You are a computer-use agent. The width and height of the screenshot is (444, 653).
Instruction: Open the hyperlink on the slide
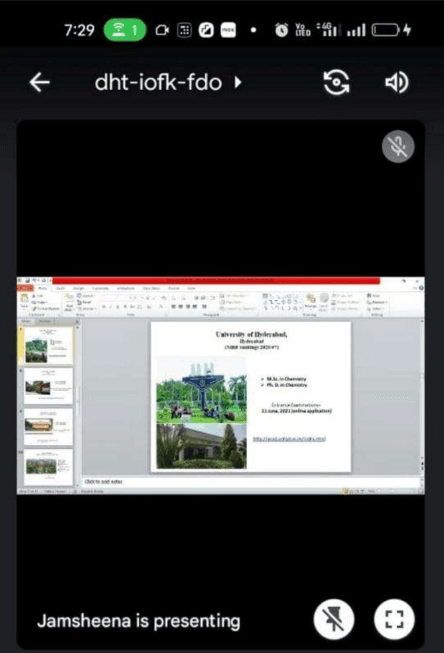click(x=289, y=439)
